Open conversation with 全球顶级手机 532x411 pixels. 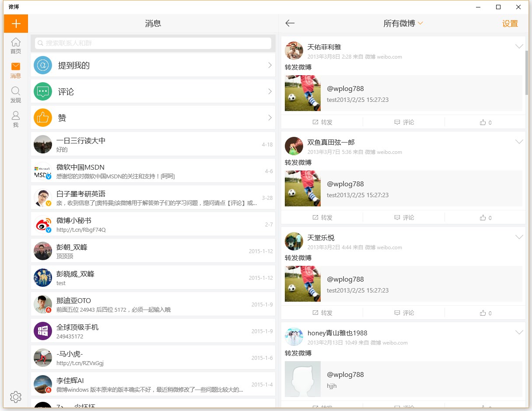pos(153,331)
